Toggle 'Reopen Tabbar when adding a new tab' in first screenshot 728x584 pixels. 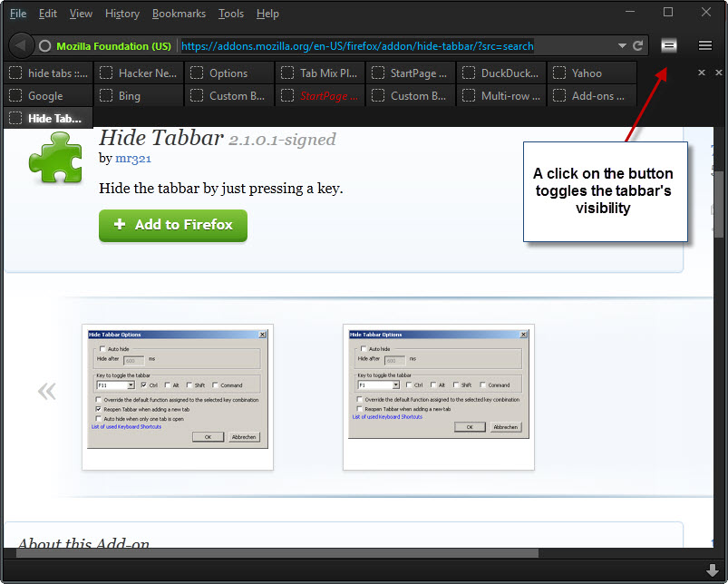click(x=99, y=409)
